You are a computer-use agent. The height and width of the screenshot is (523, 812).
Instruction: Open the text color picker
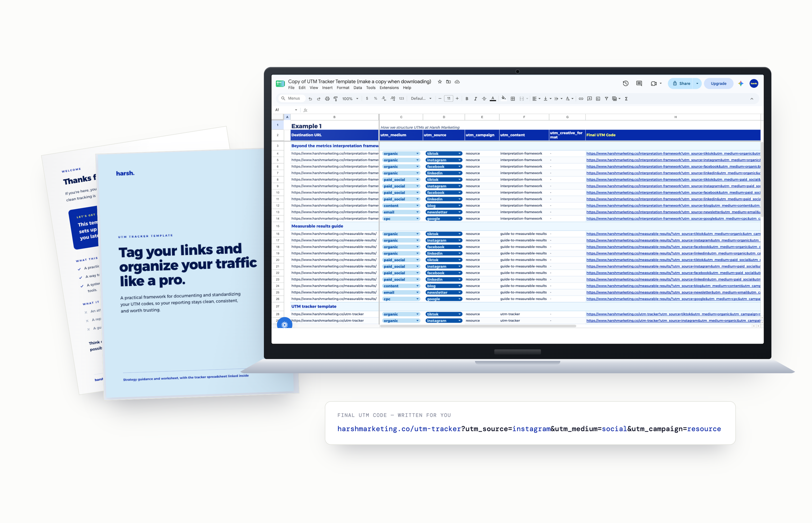(x=493, y=99)
